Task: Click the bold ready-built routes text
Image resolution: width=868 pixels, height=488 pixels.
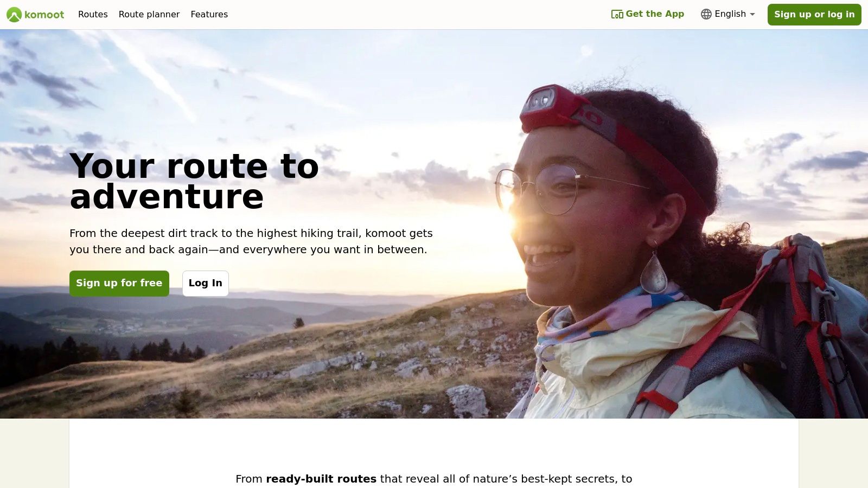Action: [x=321, y=479]
